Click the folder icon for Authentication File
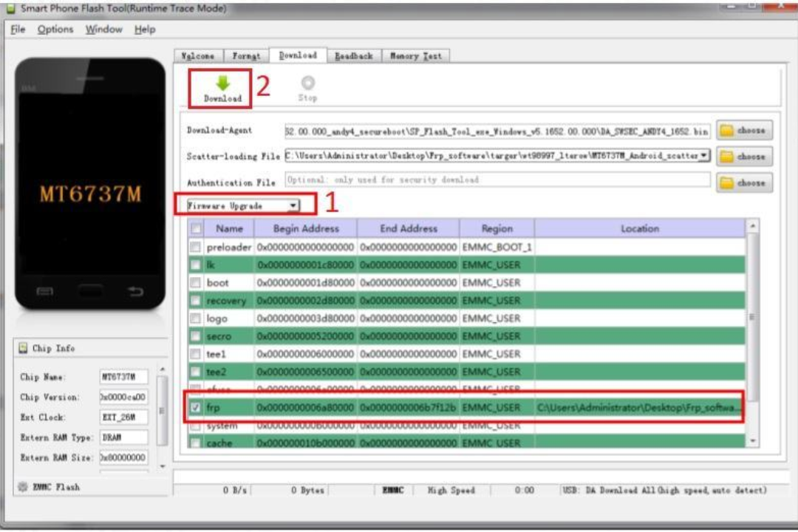Image resolution: width=798 pixels, height=532 pixels. (x=727, y=183)
